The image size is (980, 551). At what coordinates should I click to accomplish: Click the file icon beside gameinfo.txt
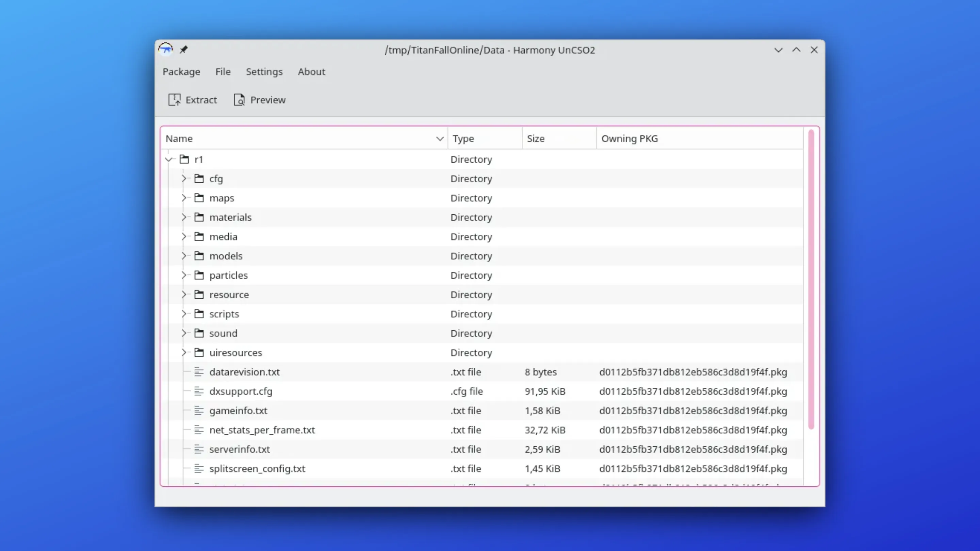[199, 410]
